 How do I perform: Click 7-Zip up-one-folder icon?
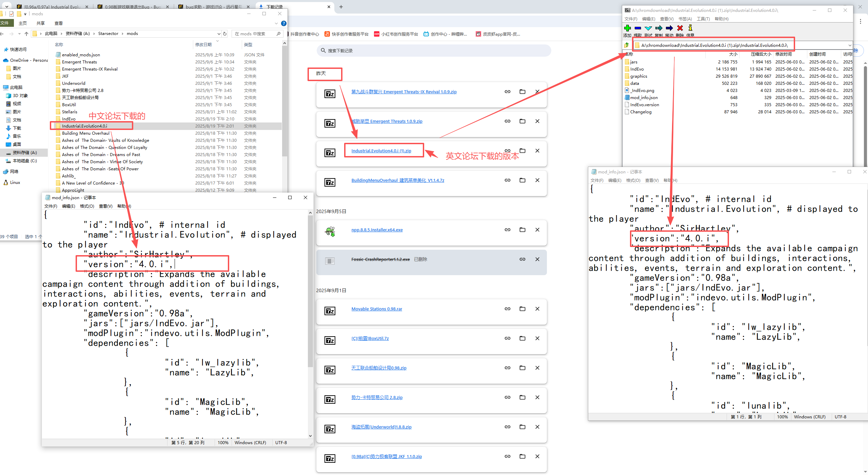click(x=627, y=45)
